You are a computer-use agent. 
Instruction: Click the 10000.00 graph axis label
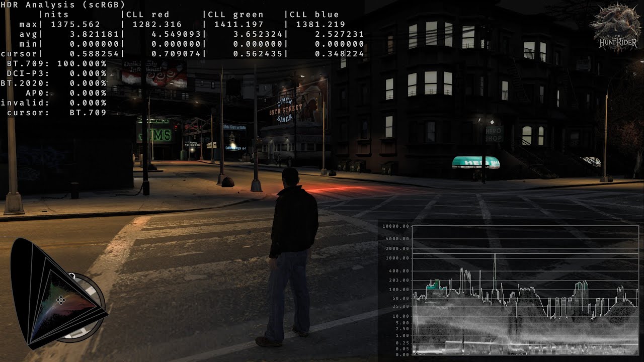[396, 227]
